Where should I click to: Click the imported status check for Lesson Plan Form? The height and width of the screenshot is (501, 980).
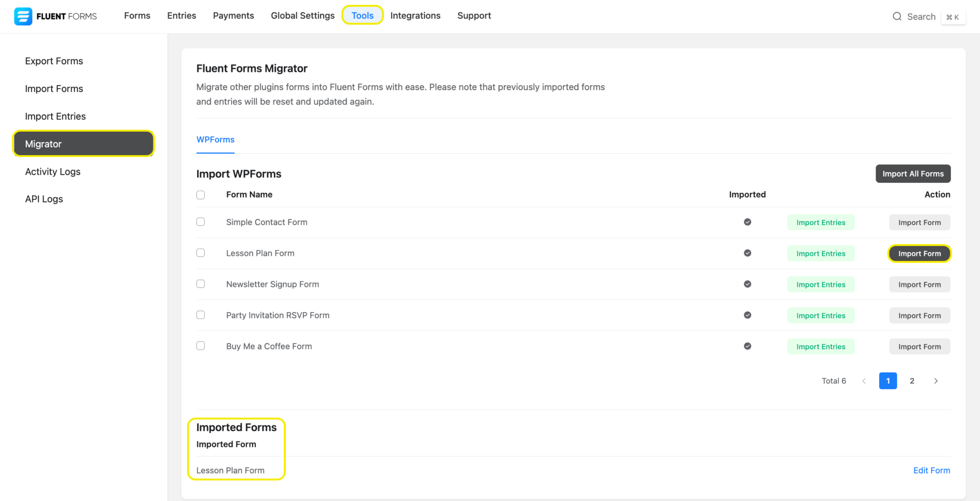click(x=747, y=253)
